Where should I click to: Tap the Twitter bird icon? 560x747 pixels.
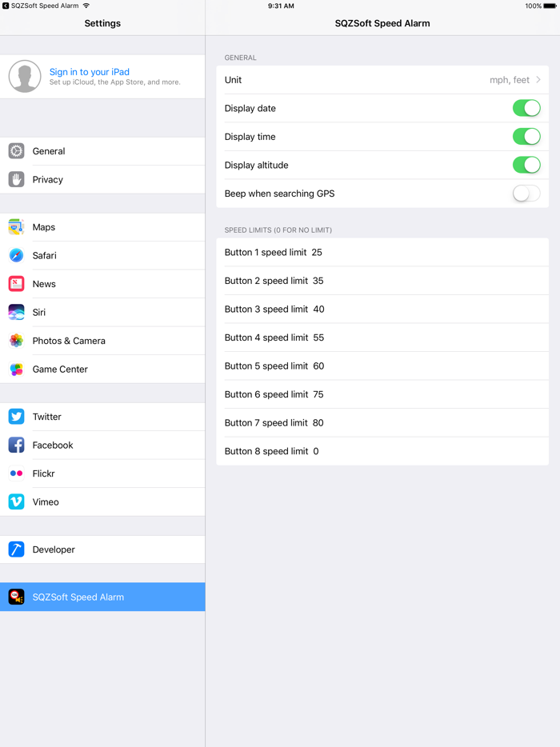pos(16,417)
